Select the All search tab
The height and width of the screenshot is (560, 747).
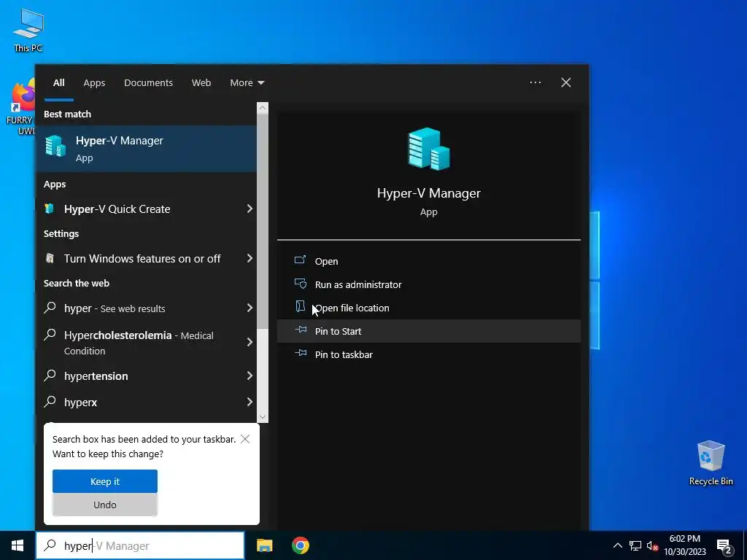tap(58, 82)
